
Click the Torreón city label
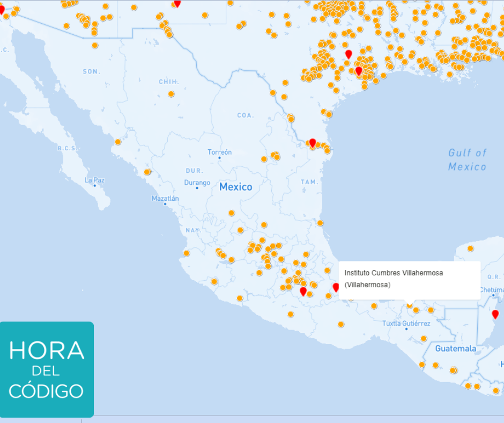(219, 152)
